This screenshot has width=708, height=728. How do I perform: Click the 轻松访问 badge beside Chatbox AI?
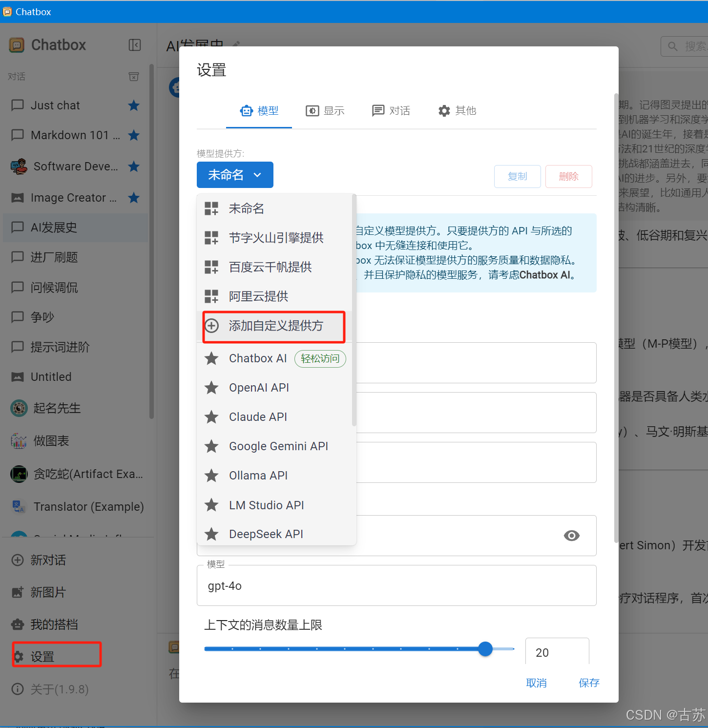pos(320,359)
